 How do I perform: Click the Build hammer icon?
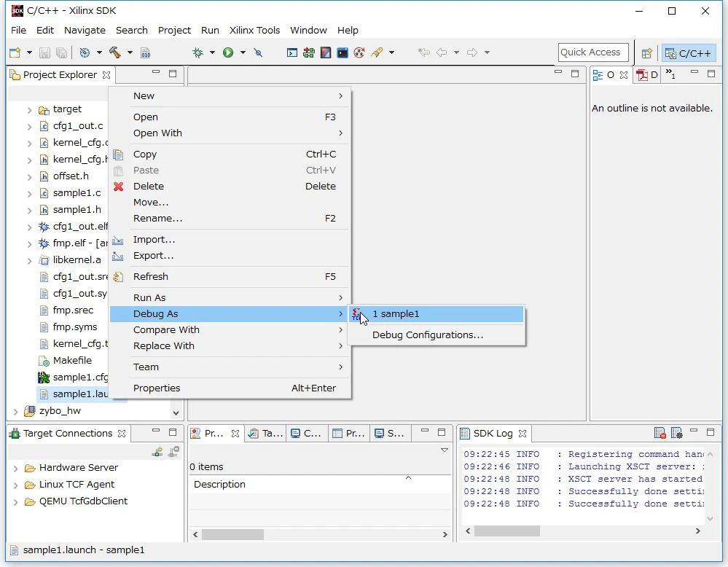(x=114, y=52)
